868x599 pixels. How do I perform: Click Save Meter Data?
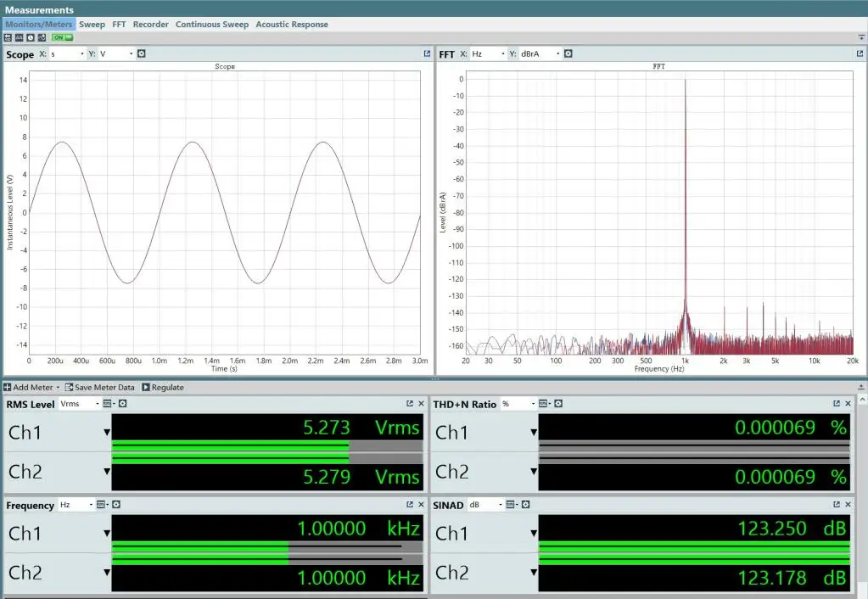coord(99,387)
